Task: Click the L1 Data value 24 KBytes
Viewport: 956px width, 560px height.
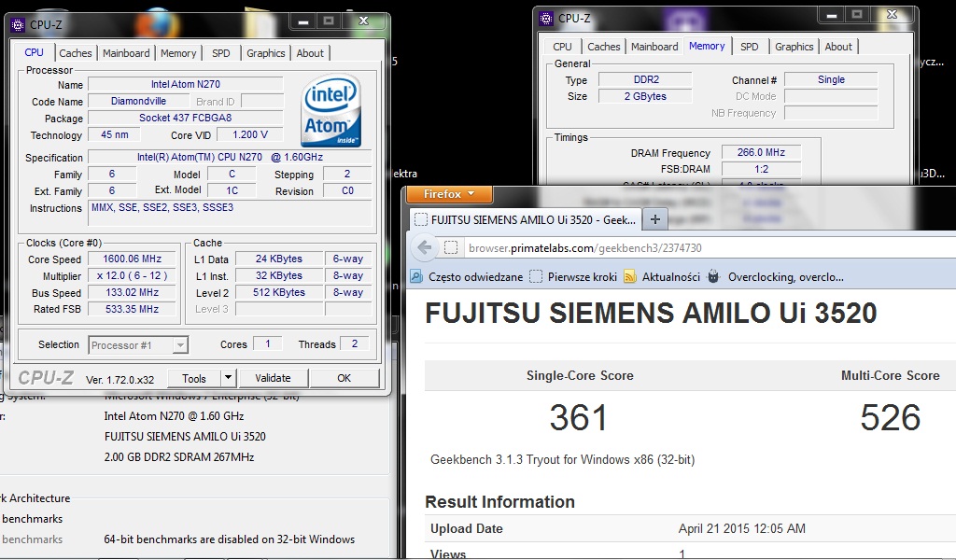Action: pos(278,259)
